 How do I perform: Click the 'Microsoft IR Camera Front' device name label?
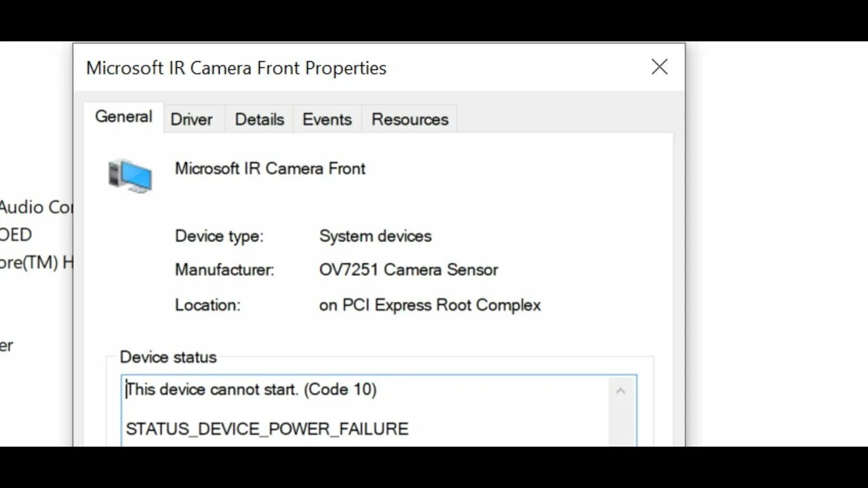(270, 168)
